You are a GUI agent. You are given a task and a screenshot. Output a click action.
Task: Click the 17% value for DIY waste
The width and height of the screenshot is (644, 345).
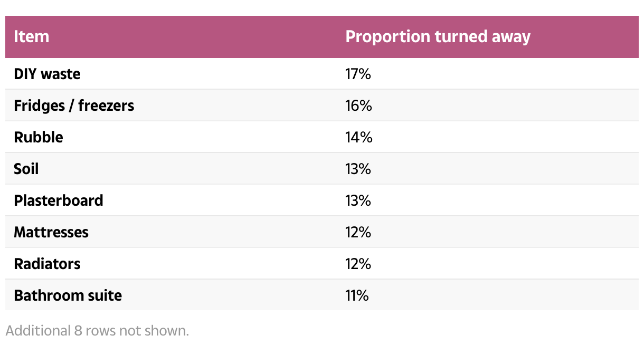358,74
